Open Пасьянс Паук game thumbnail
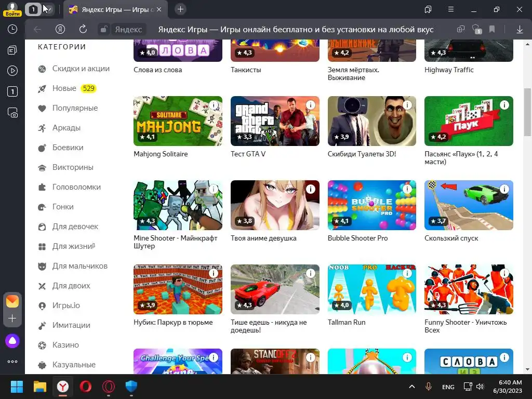Screen dimensions: 532x399 [469, 121]
